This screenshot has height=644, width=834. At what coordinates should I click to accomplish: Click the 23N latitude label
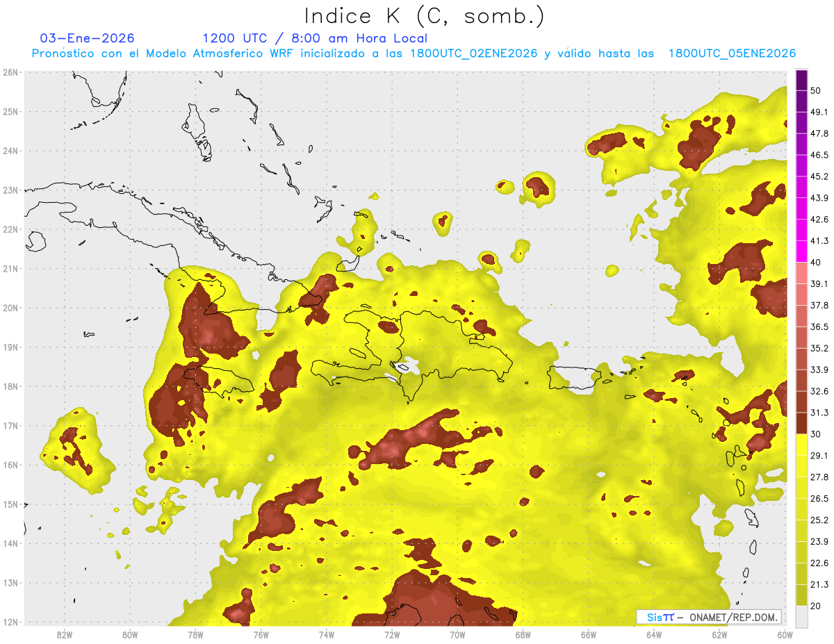click(10, 190)
